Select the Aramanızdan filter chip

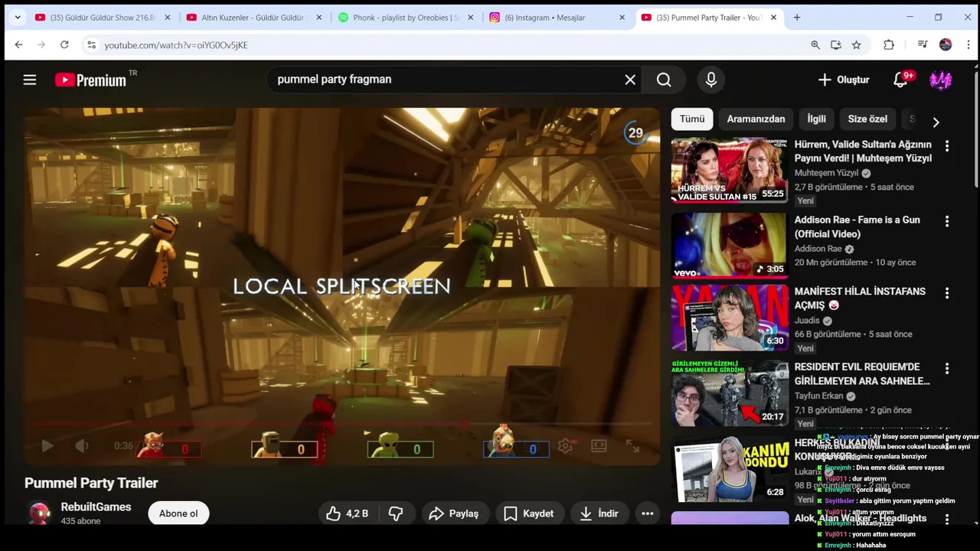[x=756, y=119]
